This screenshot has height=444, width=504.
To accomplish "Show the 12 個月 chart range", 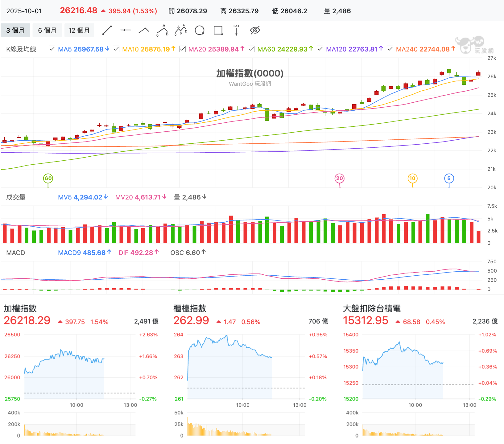I will pyautogui.click(x=79, y=30).
